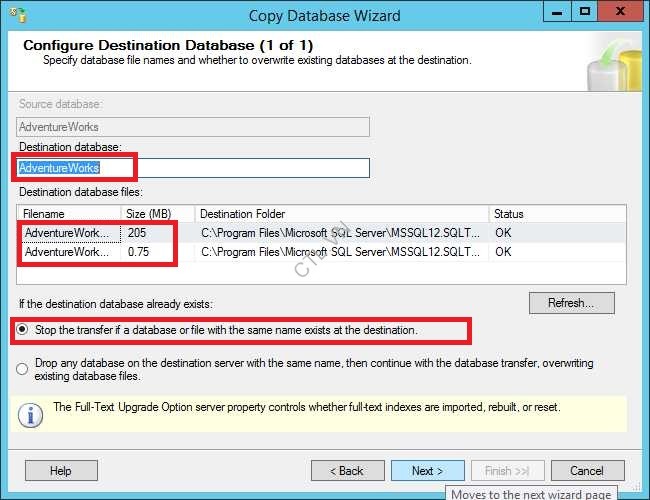Close the Copy Database Wizard window
Image resolution: width=650 pixels, height=500 pixels.
point(623,13)
